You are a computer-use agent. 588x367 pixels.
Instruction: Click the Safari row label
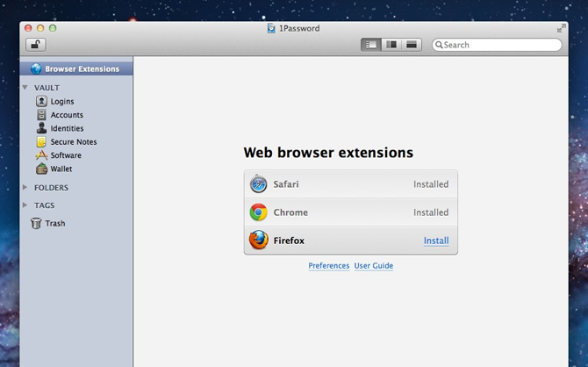point(286,184)
